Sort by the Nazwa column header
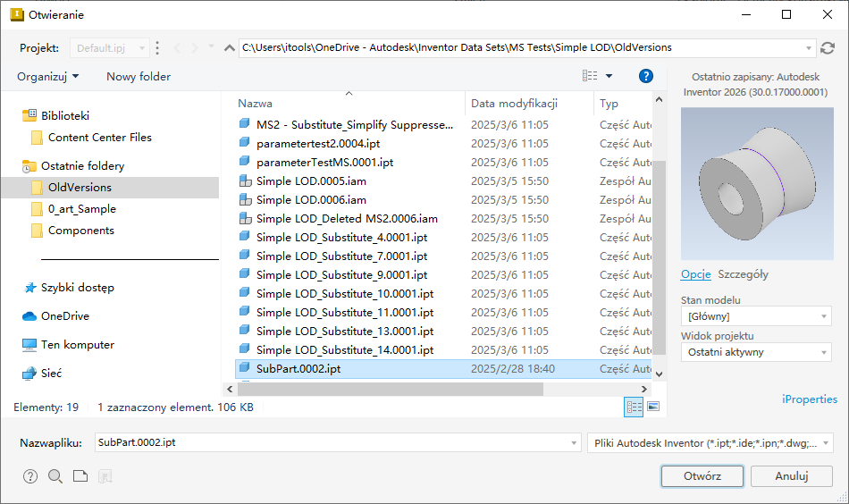Viewport: 849px width, 504px height. [x=255, y=104]
